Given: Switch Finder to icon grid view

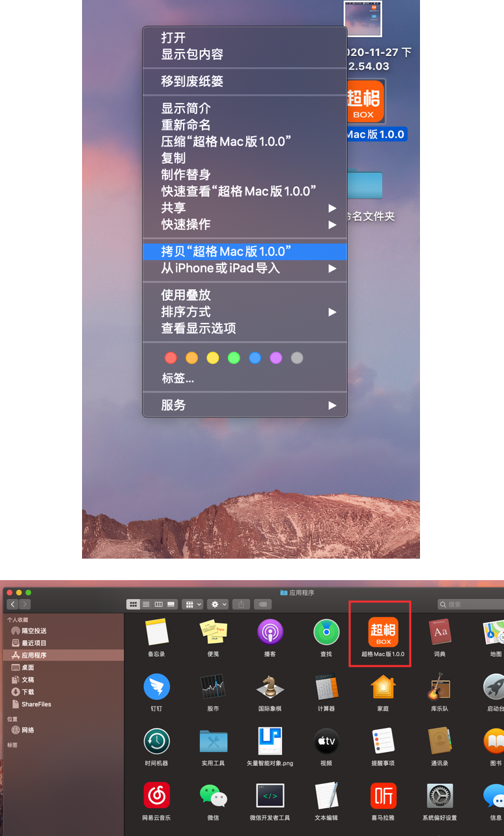Looking at the screenshot, I should point(133,604).
